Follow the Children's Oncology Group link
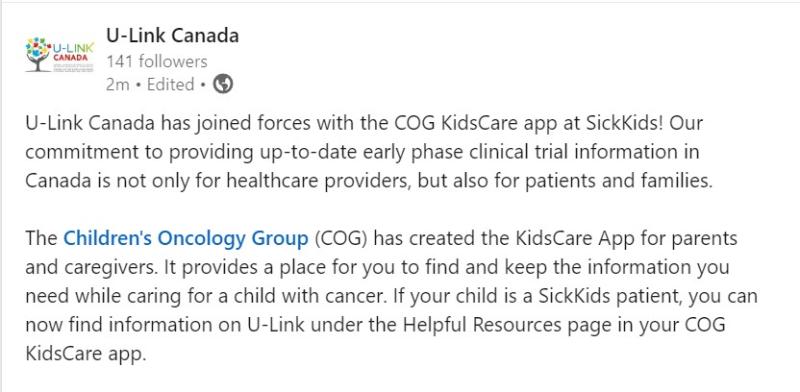 coord(186,238)
